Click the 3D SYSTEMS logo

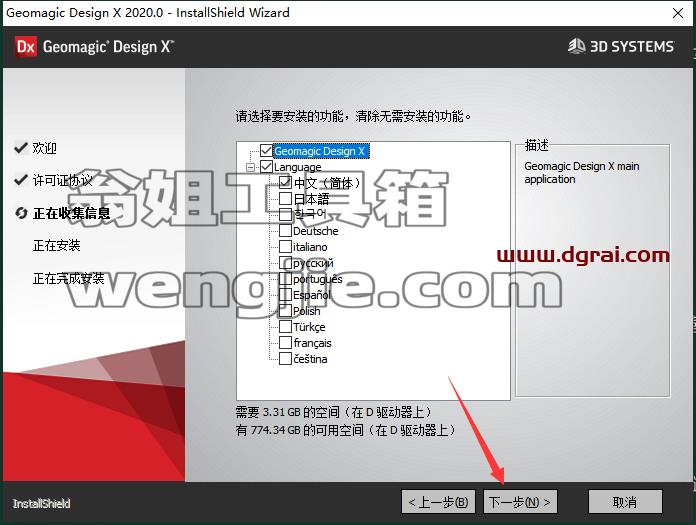[621, 46]
